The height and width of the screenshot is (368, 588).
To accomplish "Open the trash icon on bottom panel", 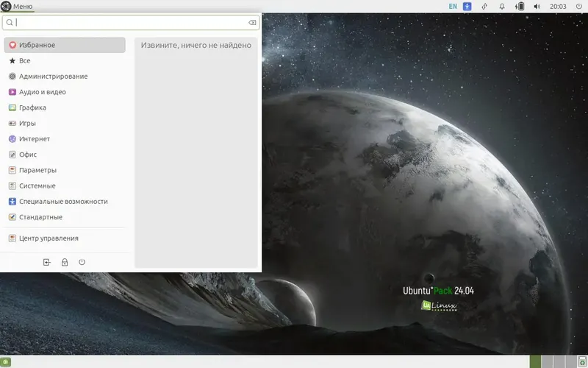I will (582, 362).
